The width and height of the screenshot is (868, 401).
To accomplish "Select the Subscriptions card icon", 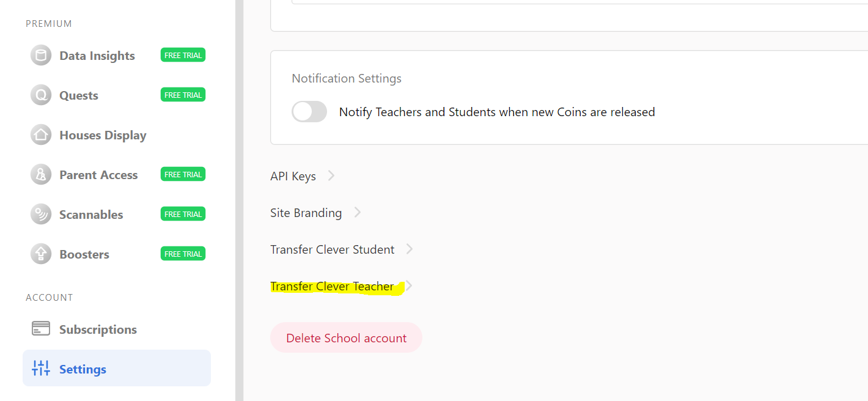I will [x=41, y=329].
